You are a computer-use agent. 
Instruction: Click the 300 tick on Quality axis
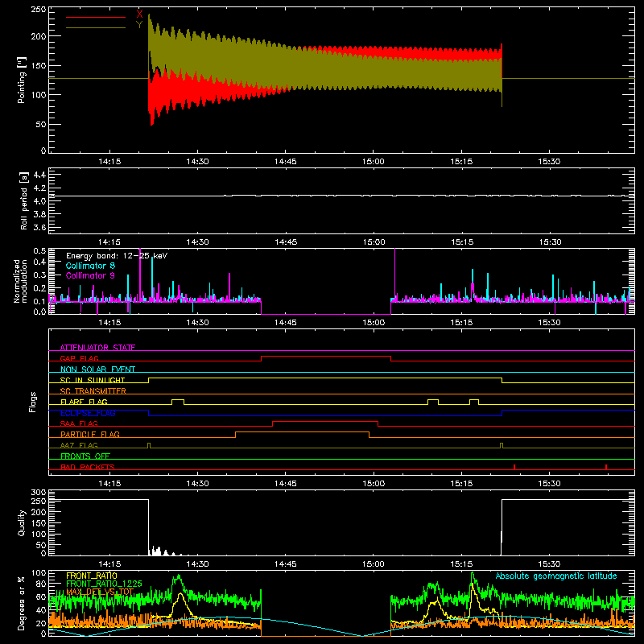39,493
